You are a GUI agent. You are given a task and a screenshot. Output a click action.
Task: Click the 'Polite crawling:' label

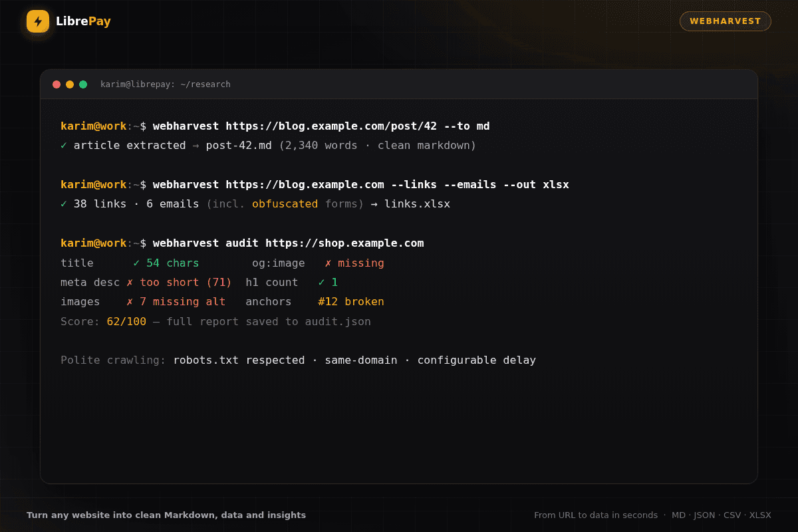pos(113,360)
